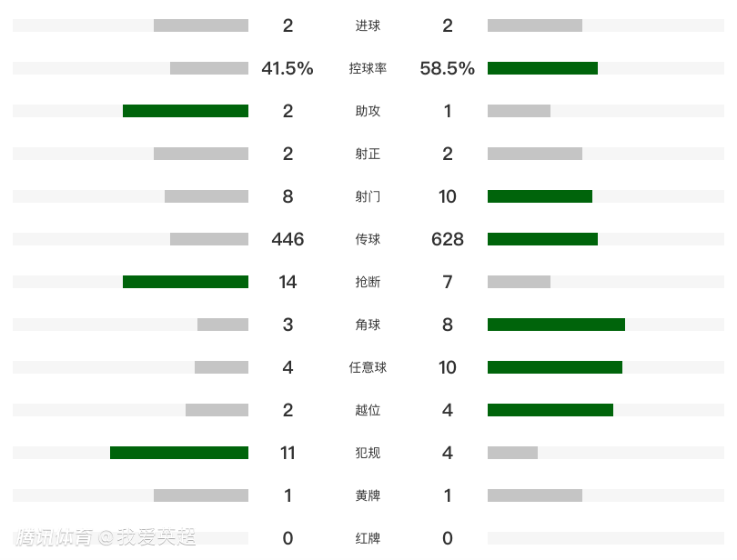Click the 抢断 tackles label

[368, 282]
